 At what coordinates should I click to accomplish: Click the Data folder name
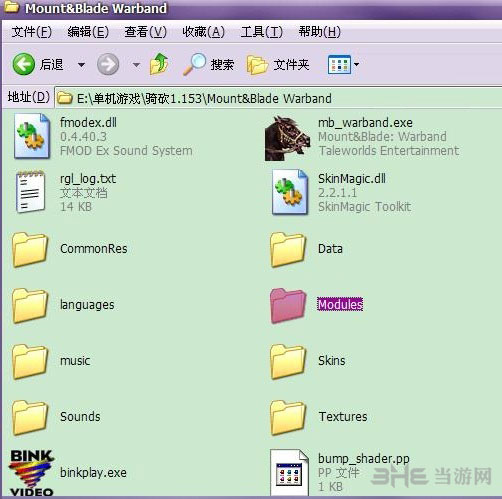pyautogui.click(x=330, y=249)
